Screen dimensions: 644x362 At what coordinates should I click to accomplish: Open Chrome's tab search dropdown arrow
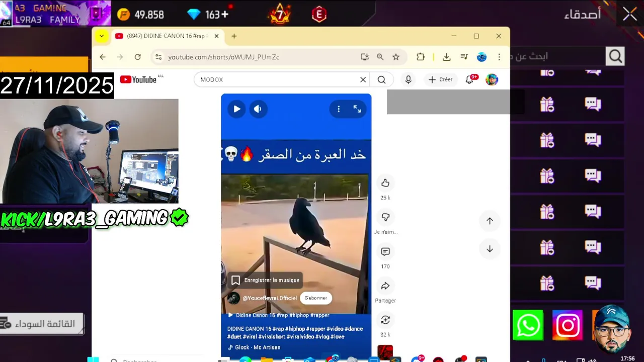102,36
